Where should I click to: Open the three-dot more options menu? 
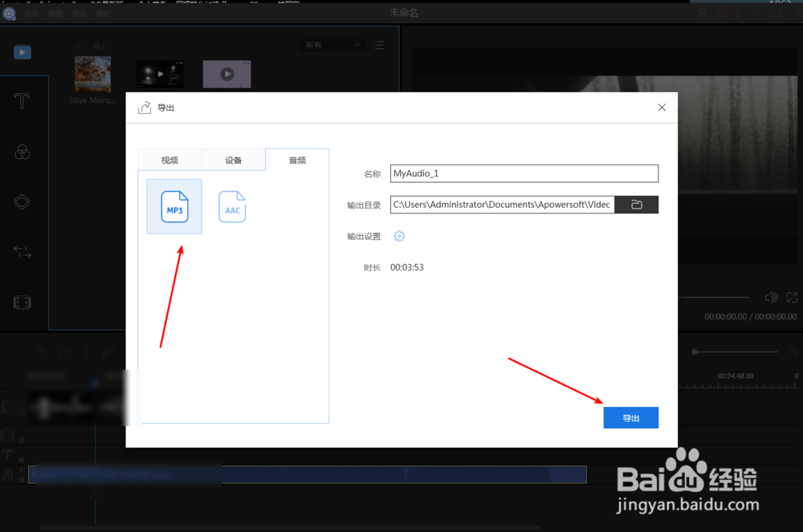point(737,14)
